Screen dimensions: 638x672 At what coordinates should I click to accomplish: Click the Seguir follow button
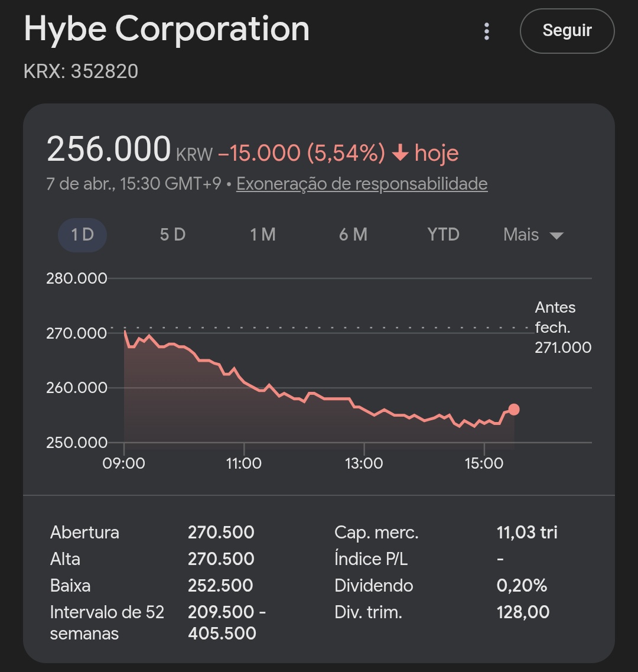(x=567, y=31)
